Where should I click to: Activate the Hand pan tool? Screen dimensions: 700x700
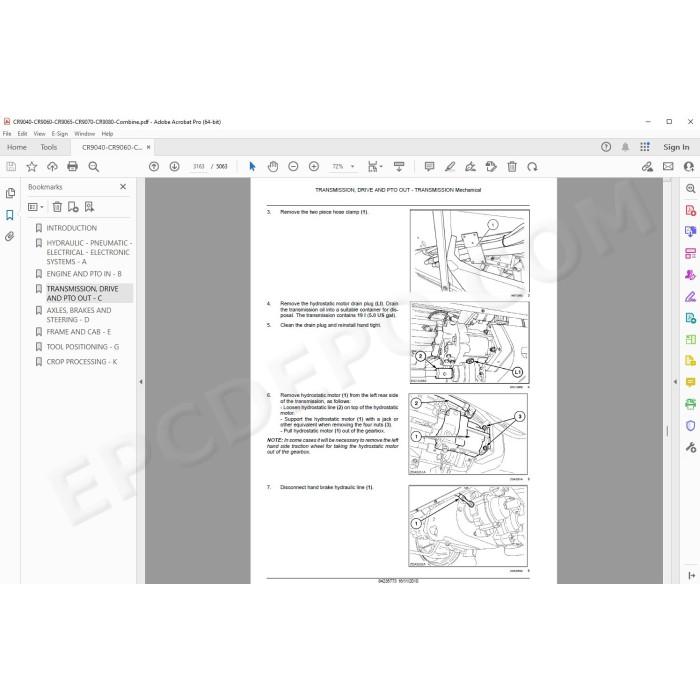pyautogui.click(x=273, y=167)
